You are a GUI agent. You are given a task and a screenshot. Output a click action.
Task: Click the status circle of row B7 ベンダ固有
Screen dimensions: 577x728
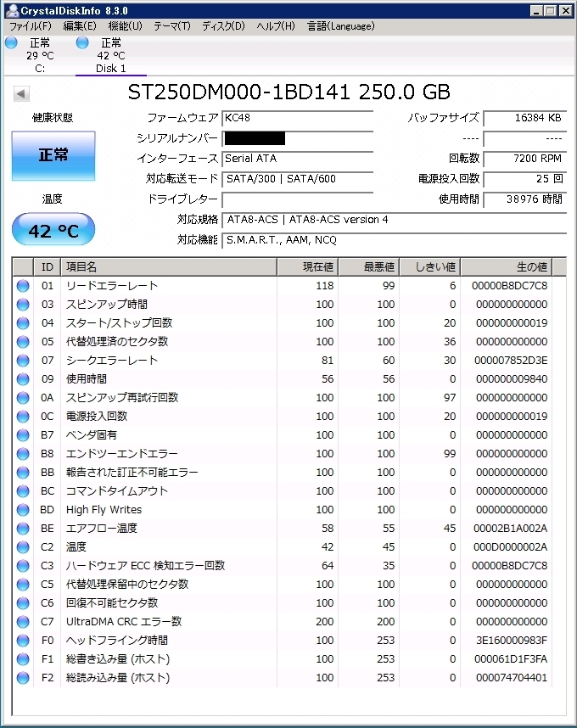tap(23, 435)
